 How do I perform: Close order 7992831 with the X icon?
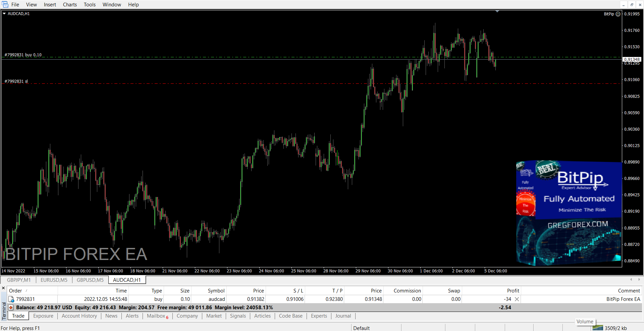pos(517,299)
